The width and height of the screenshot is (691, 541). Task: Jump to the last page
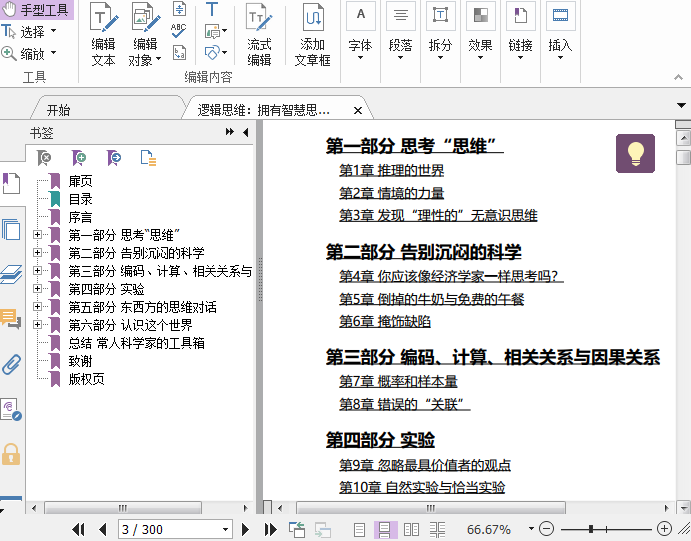point(270,529)
